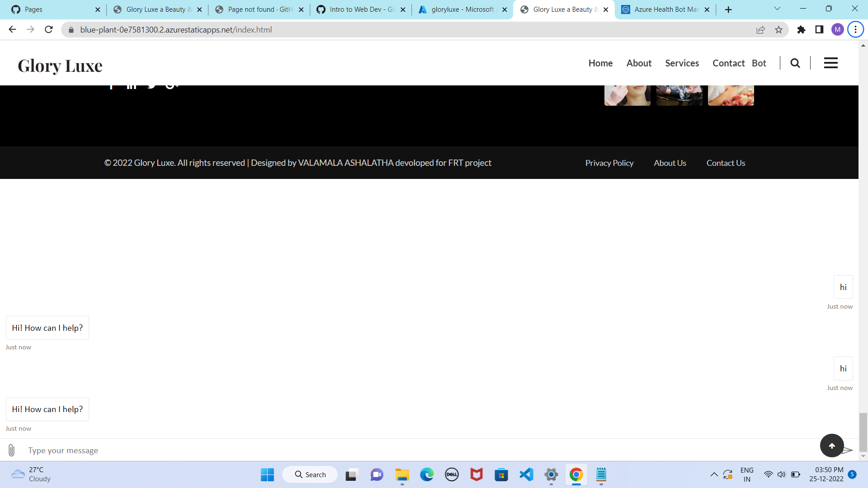The height and width of the screenshot is (488, 868).
Task: Click the page vertical scrollbar thumb
Action: point(863,432)
